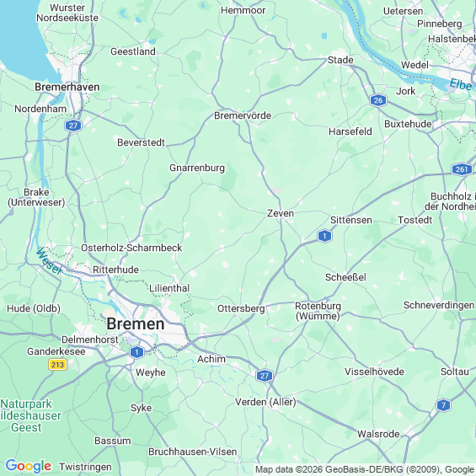Click the Naturpark Wildeshauser Geest label
Viewport: 476px width, 476px height.
coord(30,416)
